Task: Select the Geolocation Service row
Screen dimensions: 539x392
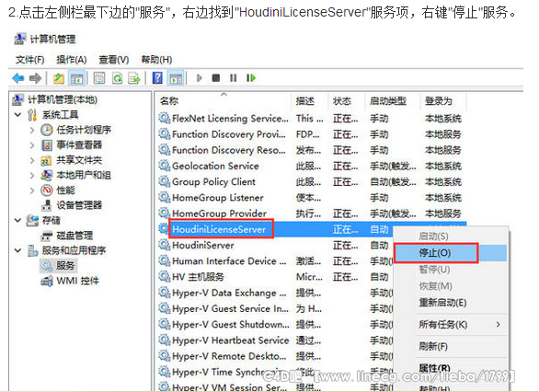Action: click(311, 166)
